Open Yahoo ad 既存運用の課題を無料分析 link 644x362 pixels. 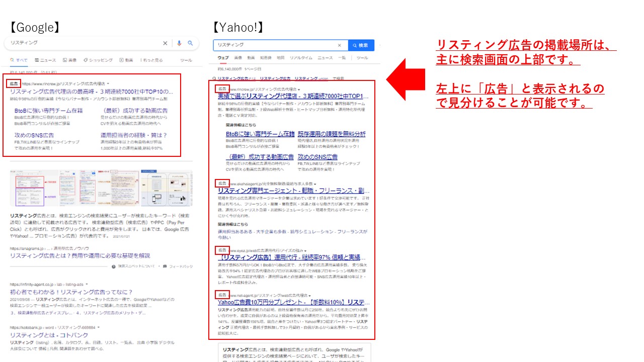[332, 134]
